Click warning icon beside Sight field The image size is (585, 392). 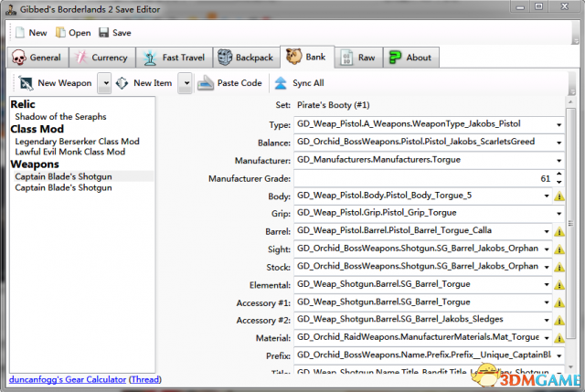558,249
